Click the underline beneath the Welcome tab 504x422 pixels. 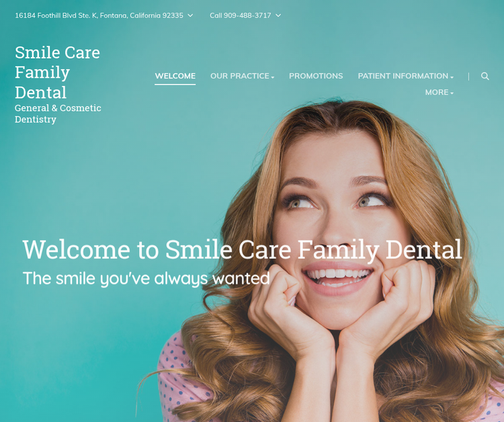tap(175, 85)
